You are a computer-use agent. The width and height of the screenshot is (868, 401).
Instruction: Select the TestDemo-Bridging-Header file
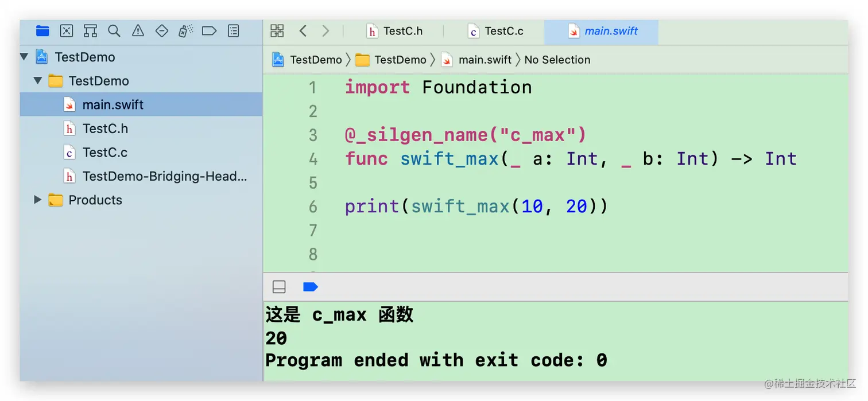click(x=141, y=176)
